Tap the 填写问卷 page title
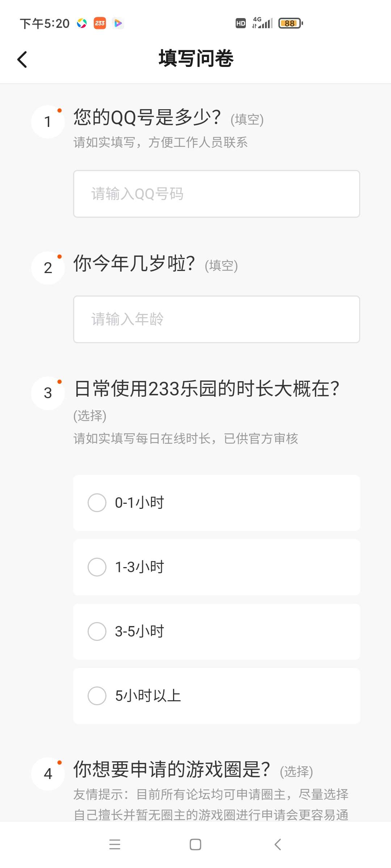The height and width of the screenshot is (868, 391). click(196, 59)
